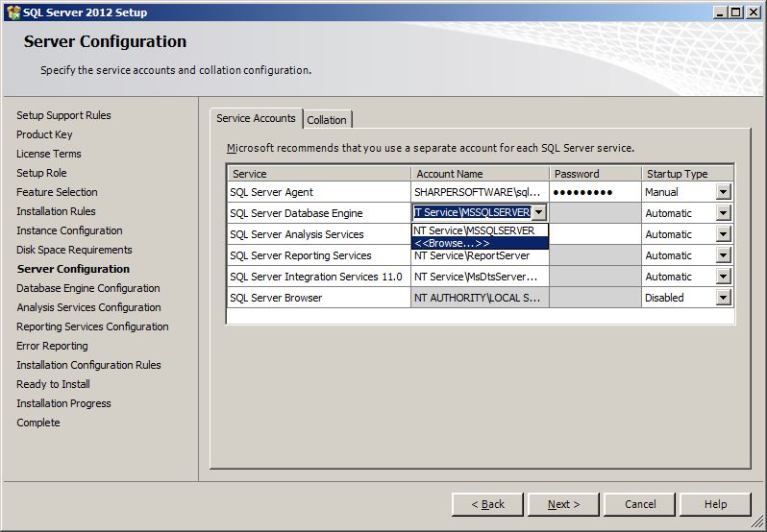Select the Feature Selection step
Viewport: 767px width, 532px height.
[x=57, y=192]
